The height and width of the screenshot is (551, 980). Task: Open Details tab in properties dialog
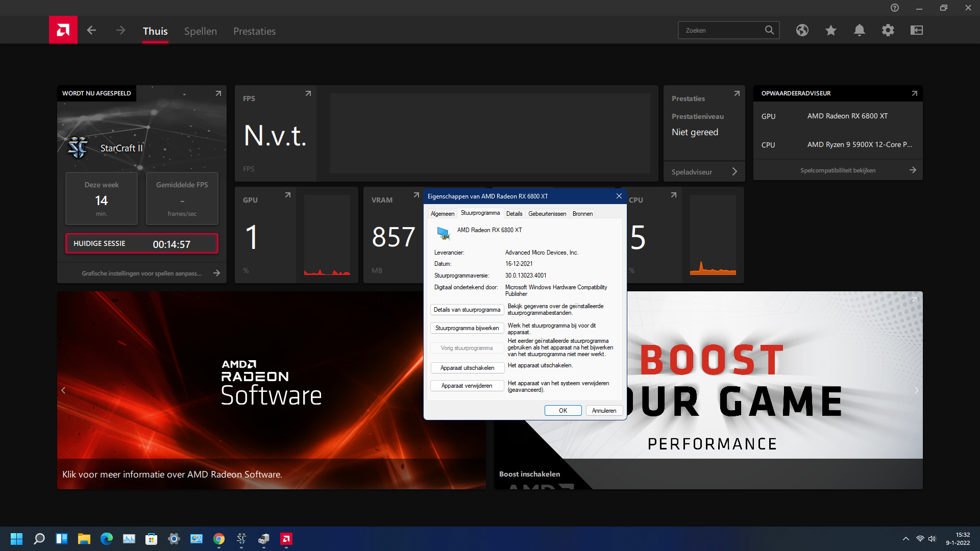[x=514, y=214]
